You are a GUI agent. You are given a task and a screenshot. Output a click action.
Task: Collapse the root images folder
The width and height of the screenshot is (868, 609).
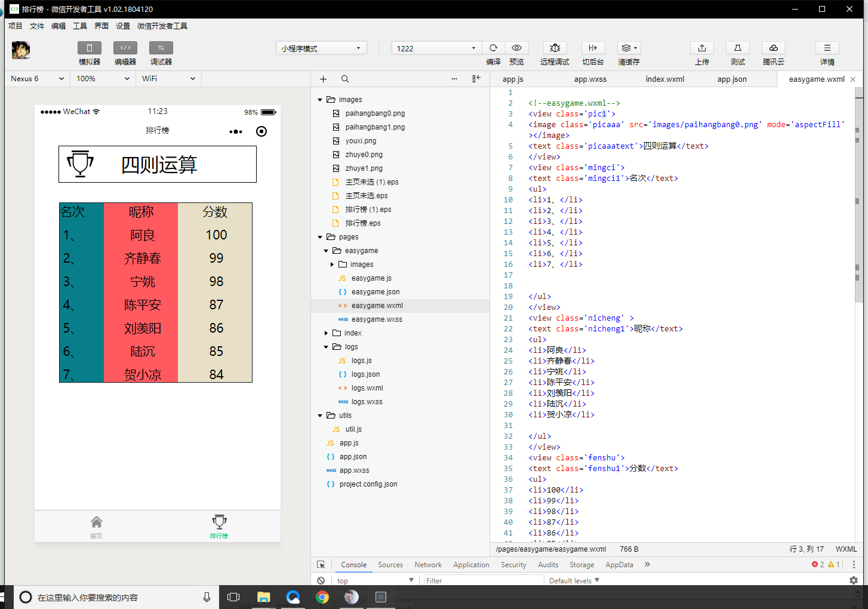[x=320, y=100]
